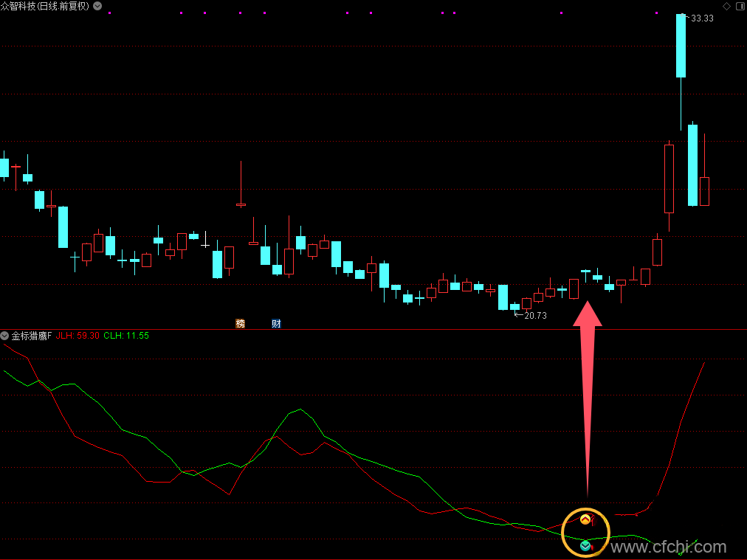The width and height of the screenshot is (747, 560).
Task: Click the yellow up-arrow signal icon
Action: [x=585, y=519]
